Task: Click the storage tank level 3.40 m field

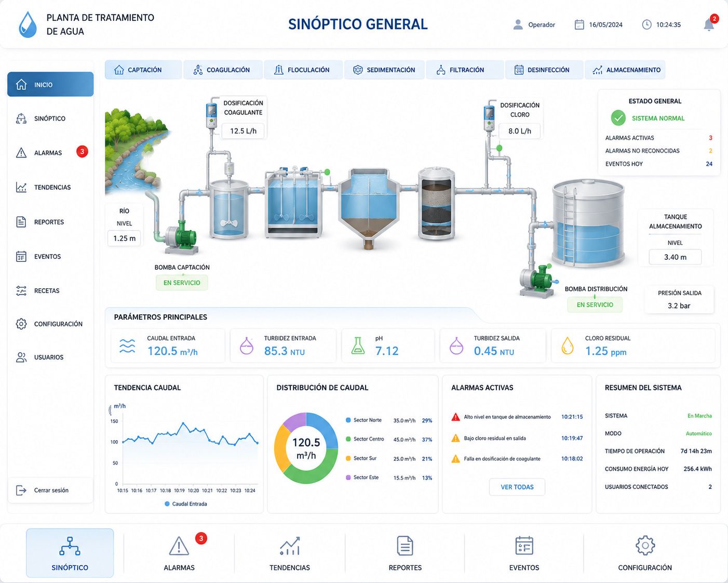Action: tap(675, 257)
